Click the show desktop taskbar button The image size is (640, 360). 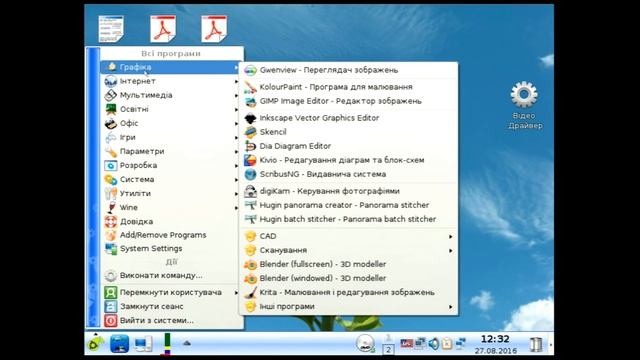143,344
